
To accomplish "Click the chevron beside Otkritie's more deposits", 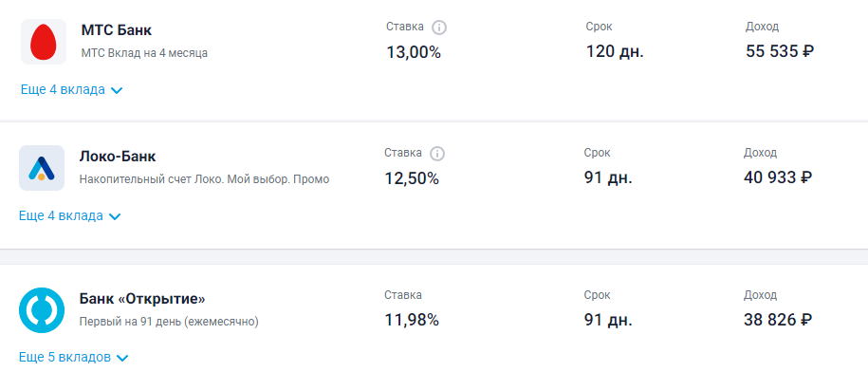I will click(x=123, y=359).
